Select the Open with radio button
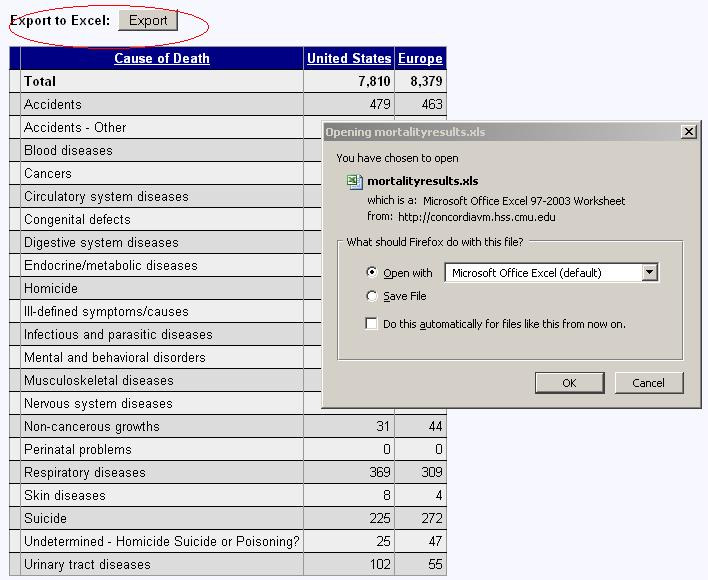 [x=373, y=273]
